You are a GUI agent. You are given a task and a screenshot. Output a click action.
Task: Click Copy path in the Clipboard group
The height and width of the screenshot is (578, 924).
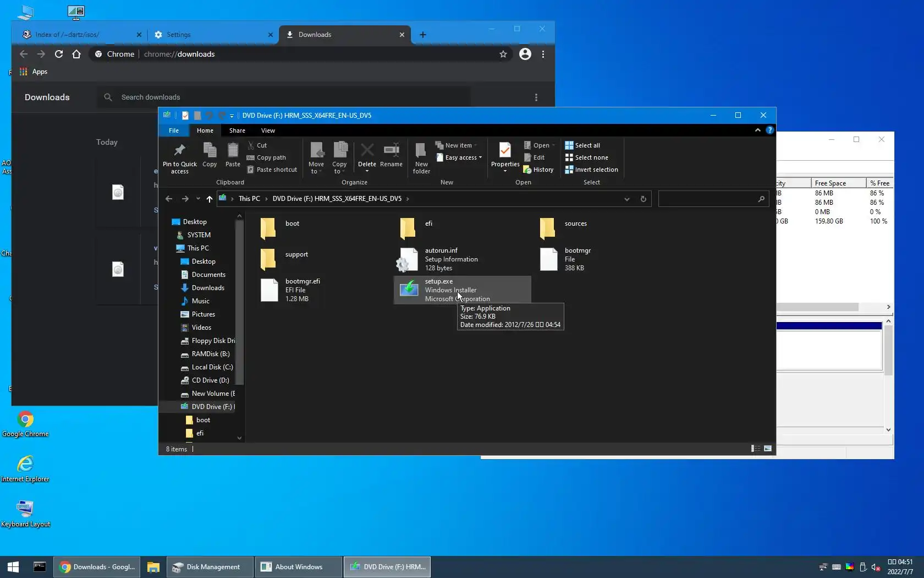pyautogui.click(x=266, y=157)
